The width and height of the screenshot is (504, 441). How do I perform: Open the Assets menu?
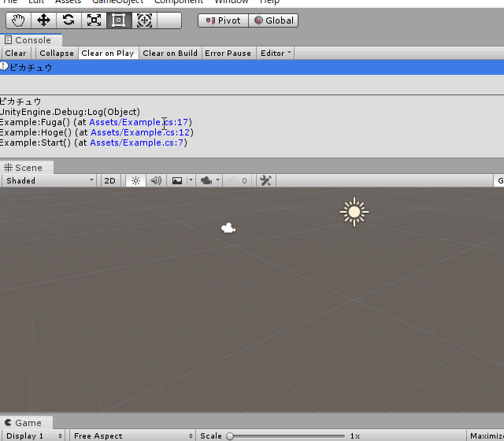69,2
